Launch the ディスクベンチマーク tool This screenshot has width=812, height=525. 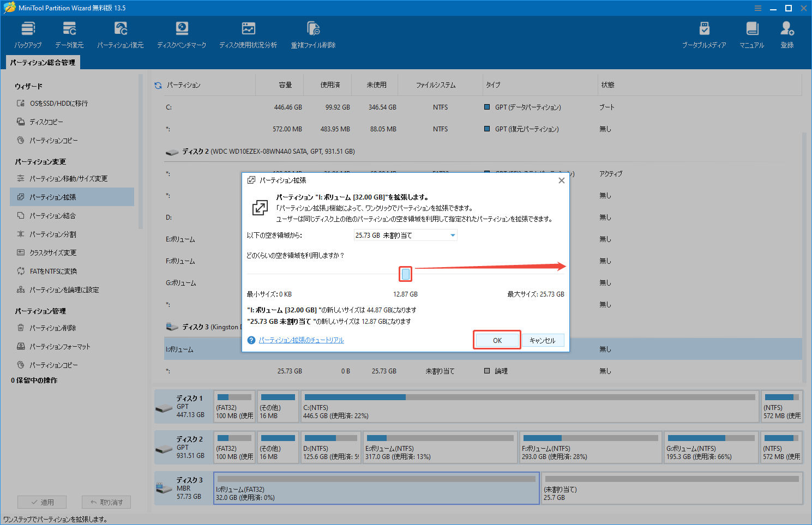pos(182,34)
